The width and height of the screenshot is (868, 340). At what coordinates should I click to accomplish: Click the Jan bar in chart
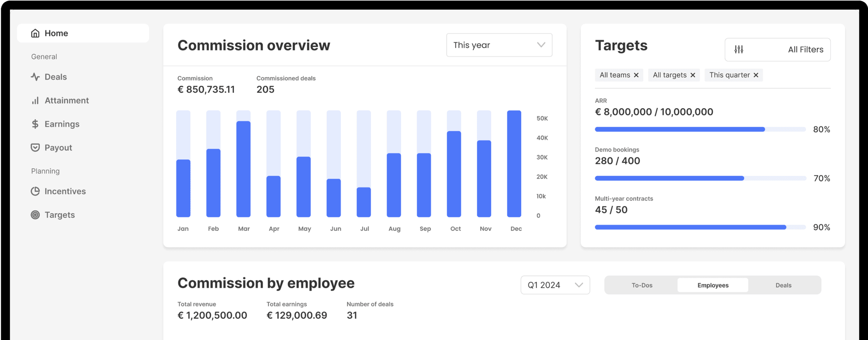tap(183, 188)
